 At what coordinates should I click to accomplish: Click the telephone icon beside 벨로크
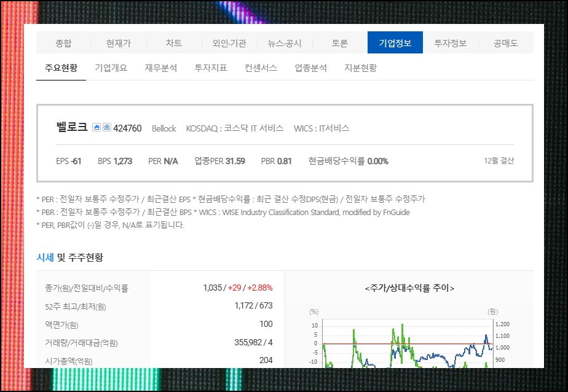pos(107,127)
